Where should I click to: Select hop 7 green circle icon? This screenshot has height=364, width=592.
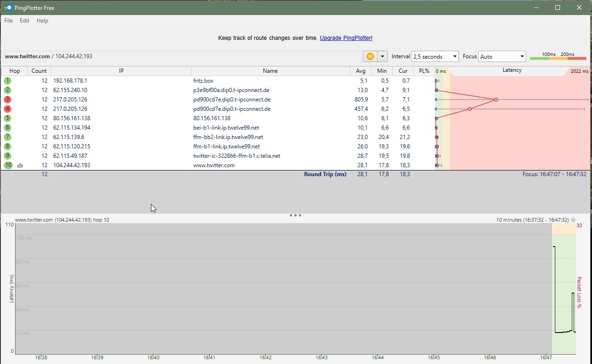tap(8, 137)
